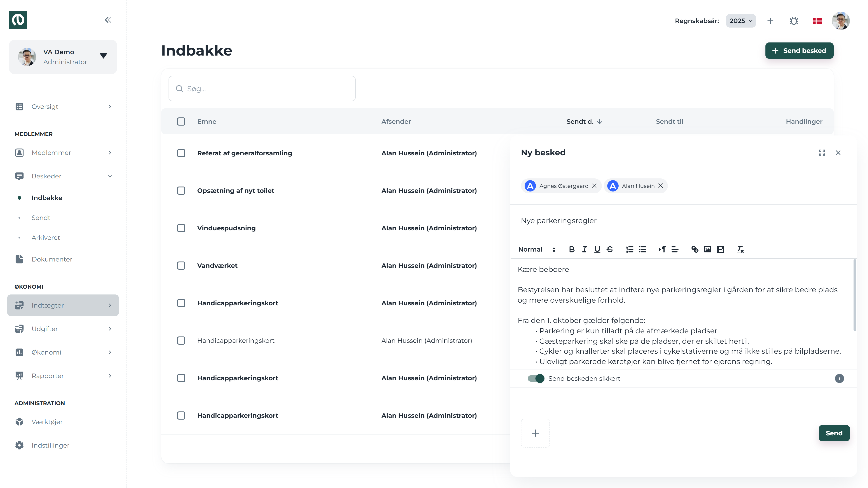The width and height of the screenshot is (868, 488).
Task: Click the green app logo
Action: tap(18, 20)
